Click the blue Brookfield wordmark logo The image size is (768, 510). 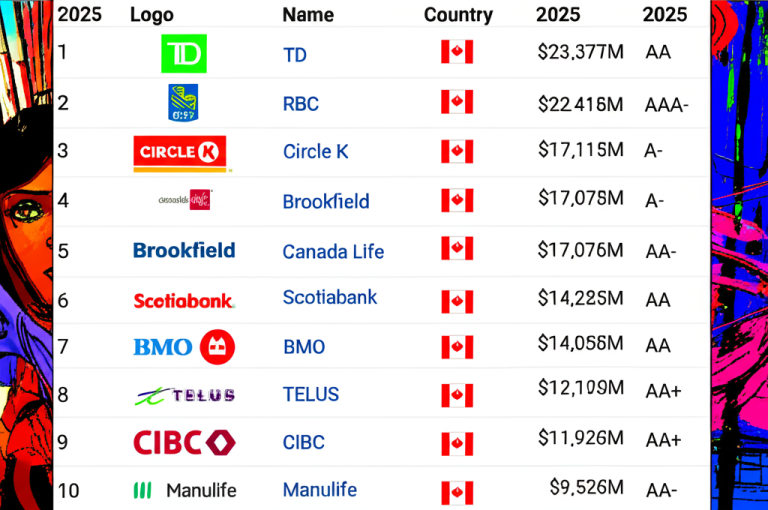(184, 250)
